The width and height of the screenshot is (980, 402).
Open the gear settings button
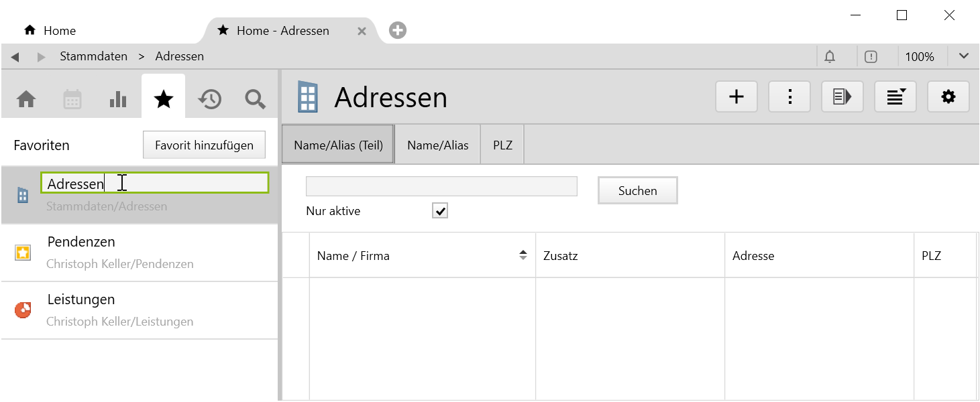tap(948, 97)
